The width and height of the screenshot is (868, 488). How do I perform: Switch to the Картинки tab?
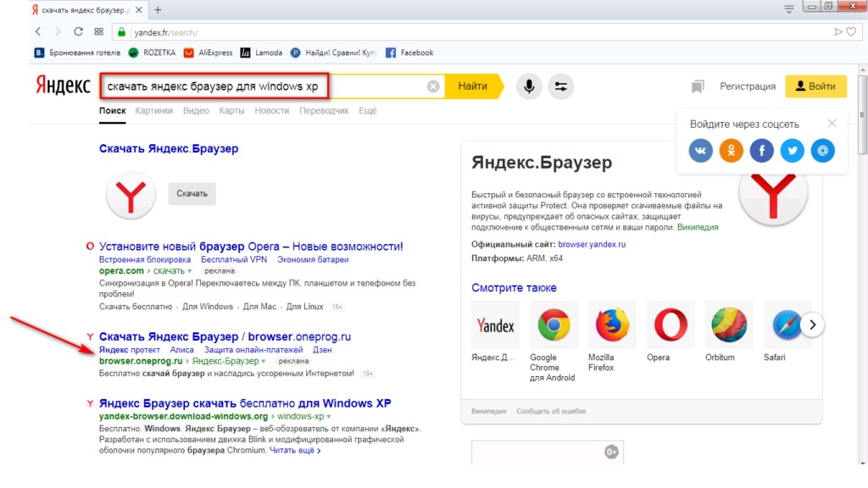(154, 111)
